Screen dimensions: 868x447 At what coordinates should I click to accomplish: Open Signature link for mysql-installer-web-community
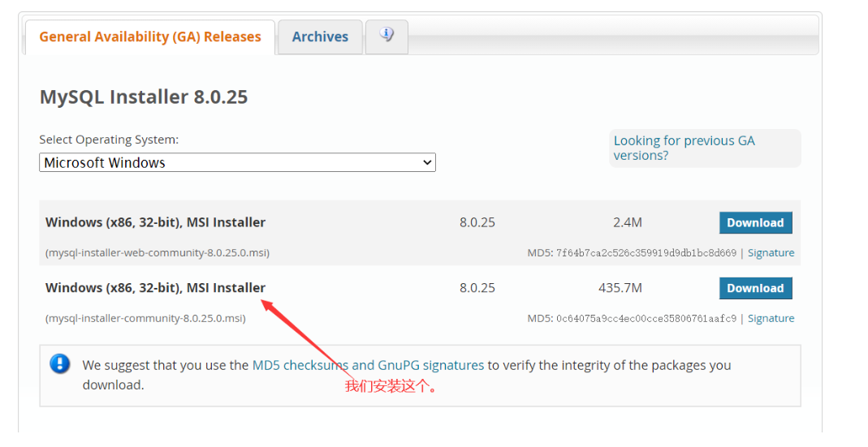pos(771,253)
